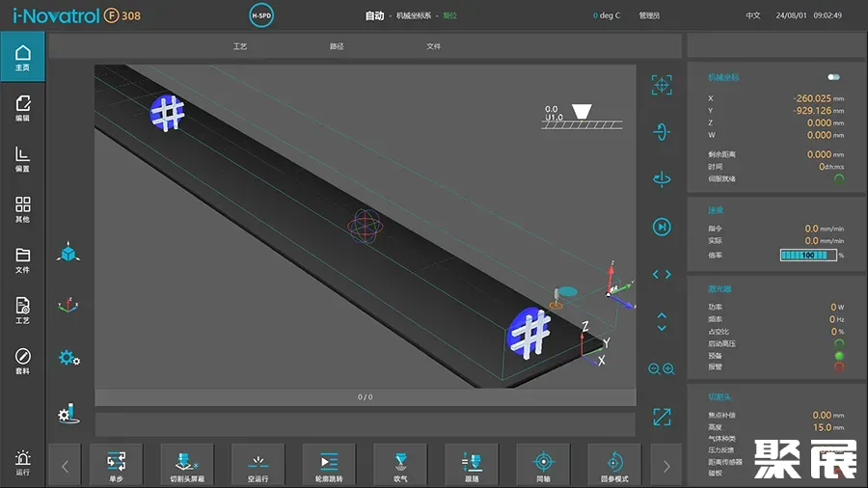Adjust the 倍率 speed rate slider
Screen dimensions: 868x488
pos(807,256)
